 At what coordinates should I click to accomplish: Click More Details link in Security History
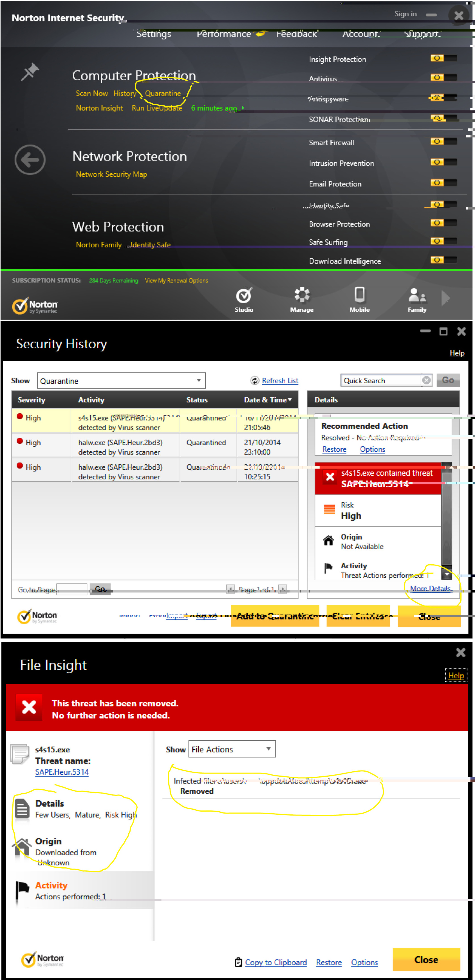click(x=431, y=588)
